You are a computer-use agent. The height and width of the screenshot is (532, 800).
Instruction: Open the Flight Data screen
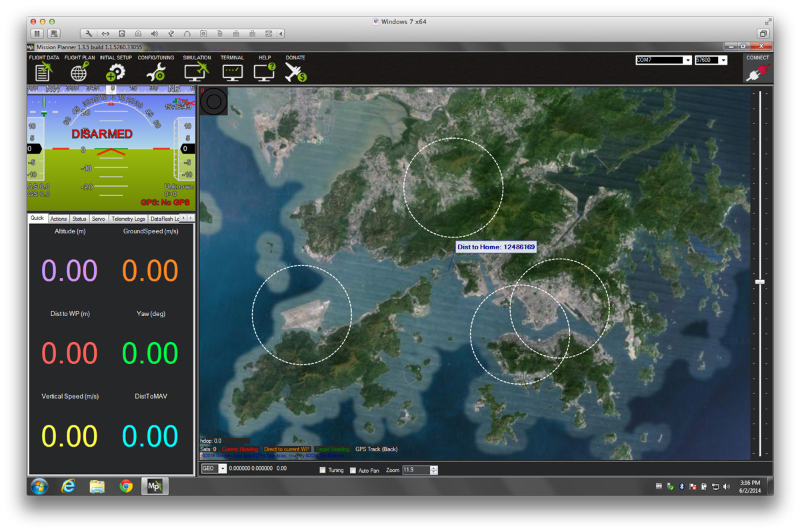point(44,71)
